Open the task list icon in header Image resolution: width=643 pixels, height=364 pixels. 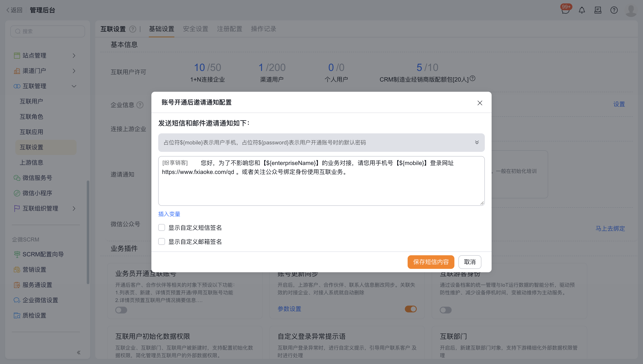[598, 10]
